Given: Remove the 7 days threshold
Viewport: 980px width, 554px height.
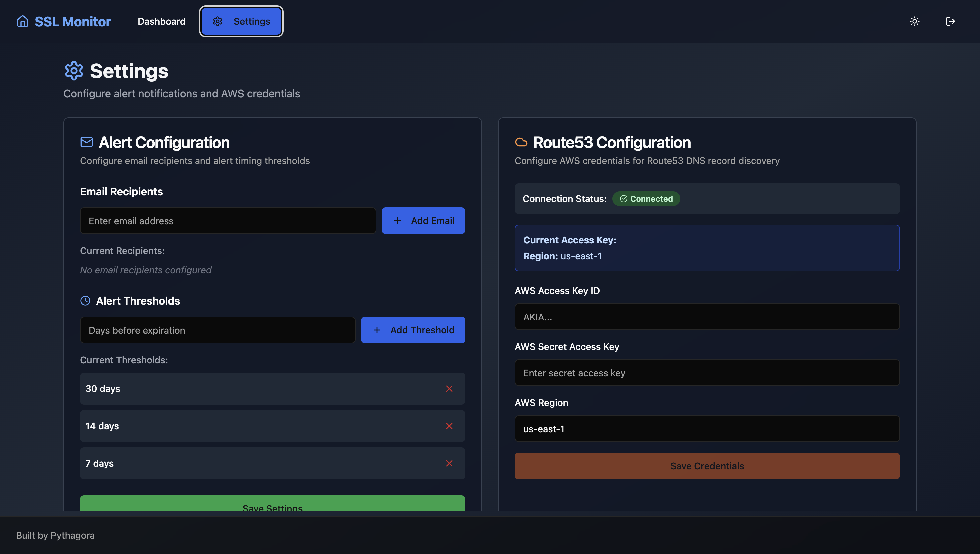Looking at the screenshot, I should point(449,463).
